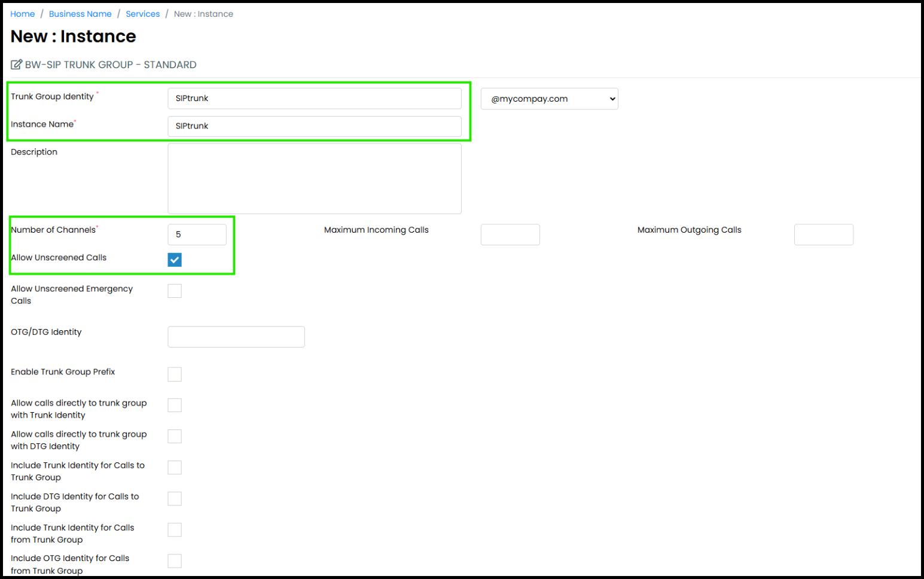This screenshot has height=579, width=924.
Task: Click the Maximum Incoming Calls field
Action: [510, 234]
